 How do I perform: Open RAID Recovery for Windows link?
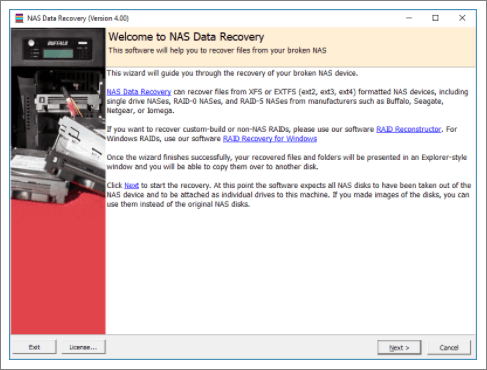click(x=270, y=138)
